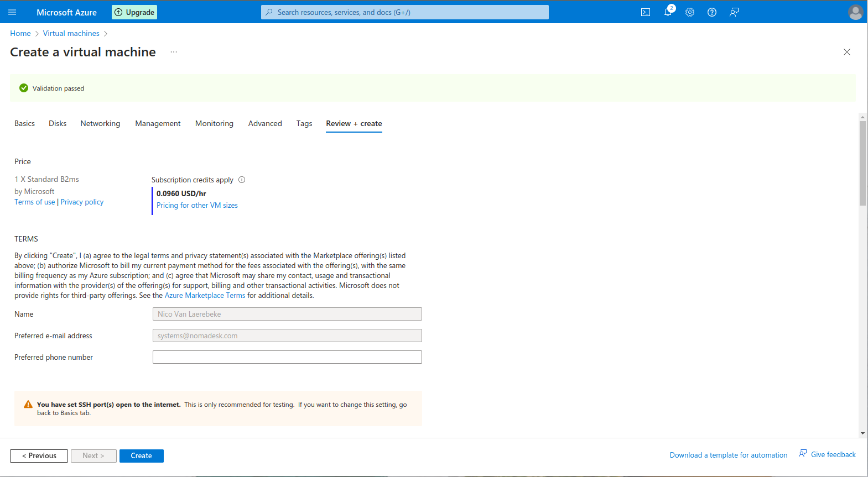
Task: Open the Terms of use link
Action: (x=35, y=202)
